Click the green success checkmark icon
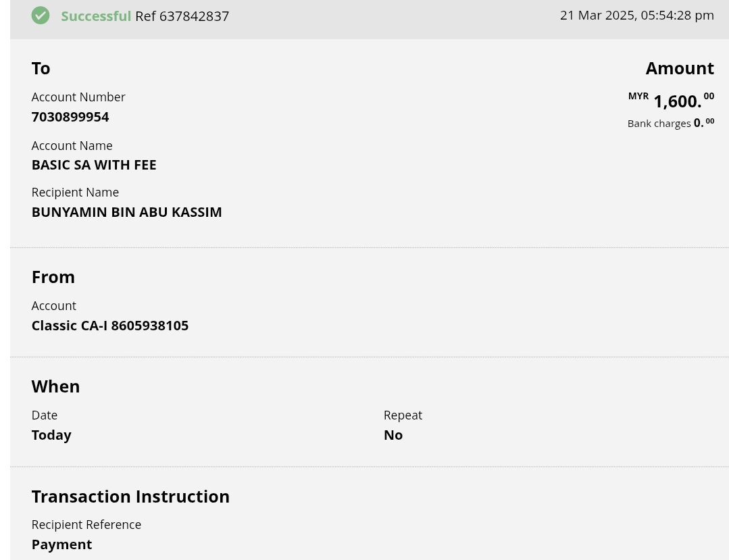 pos(41,16)
